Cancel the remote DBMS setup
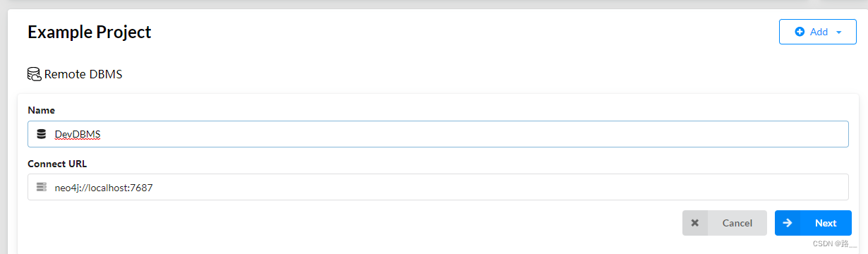 725,223
